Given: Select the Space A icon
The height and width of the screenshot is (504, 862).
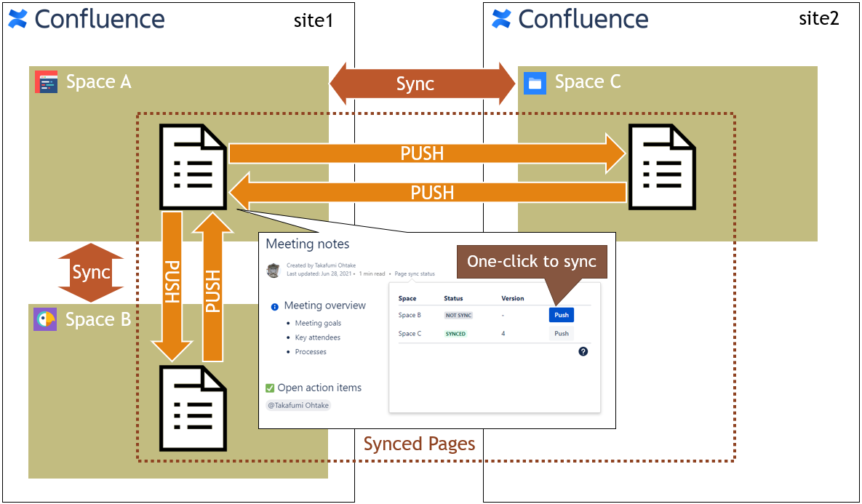Looking at the screenshot, I should (47, 82).
